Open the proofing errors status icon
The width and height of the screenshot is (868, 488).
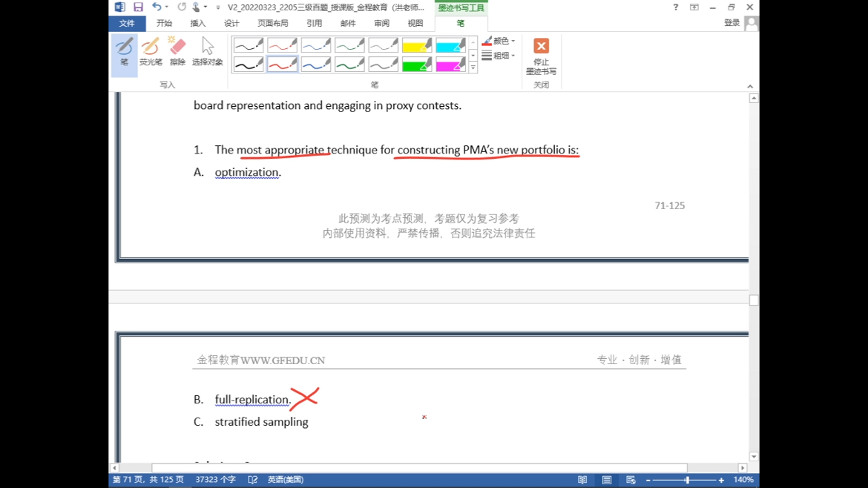tap(253, 480)
